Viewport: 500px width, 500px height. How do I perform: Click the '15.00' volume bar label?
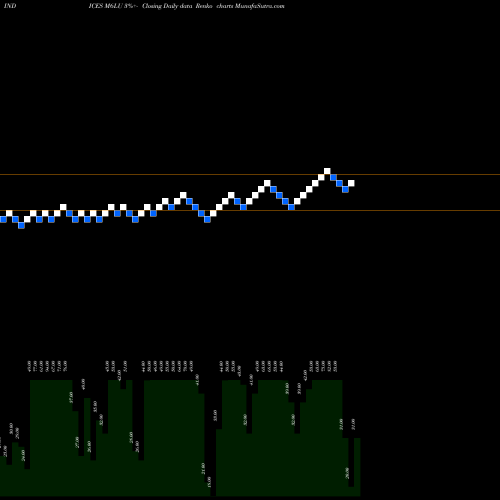[209, 482]
